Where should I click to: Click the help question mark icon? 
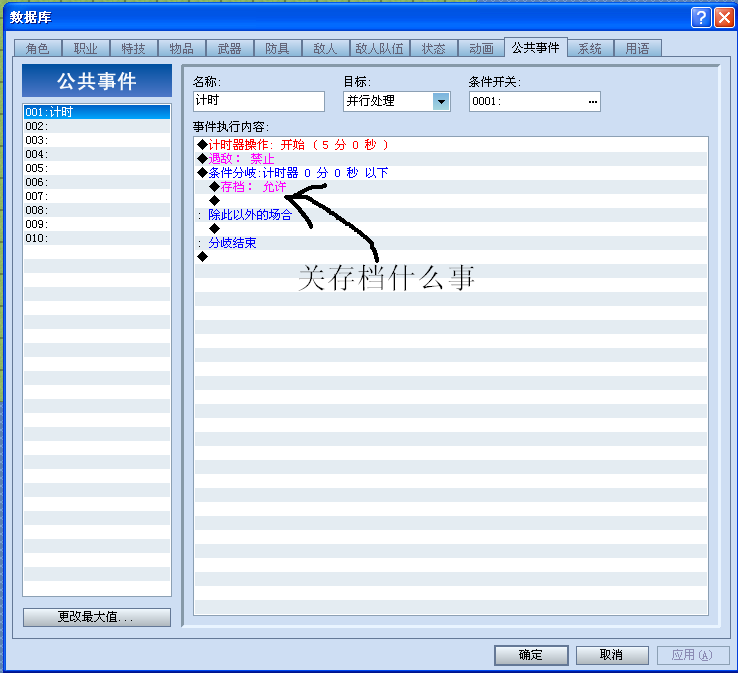click(x=701, y=17)
